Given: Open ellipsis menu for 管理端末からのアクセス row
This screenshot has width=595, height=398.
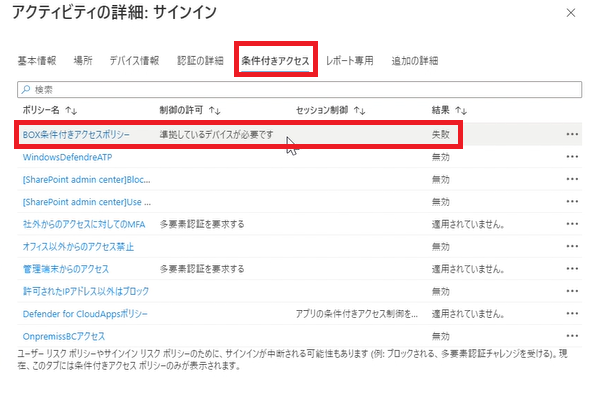Looking at the screenshot, I should pyautogui.click(x=572, y=269).
